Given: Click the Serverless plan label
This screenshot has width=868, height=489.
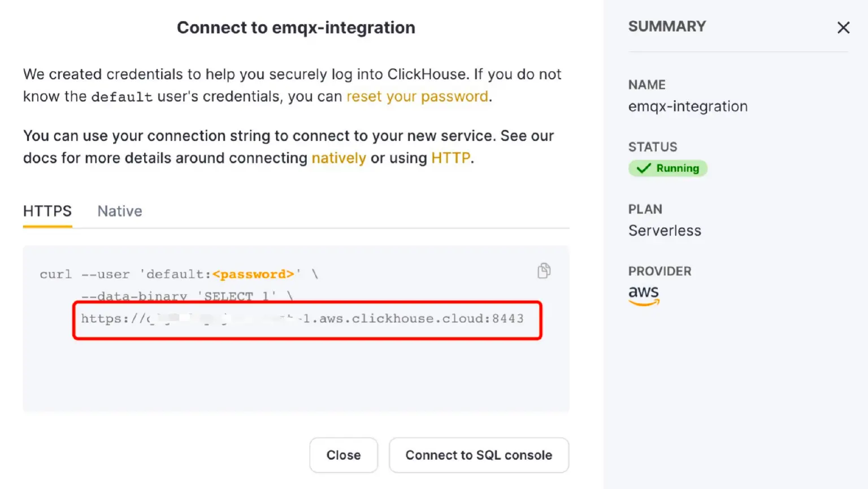Looking at the screenshot, I should point(665,230).
